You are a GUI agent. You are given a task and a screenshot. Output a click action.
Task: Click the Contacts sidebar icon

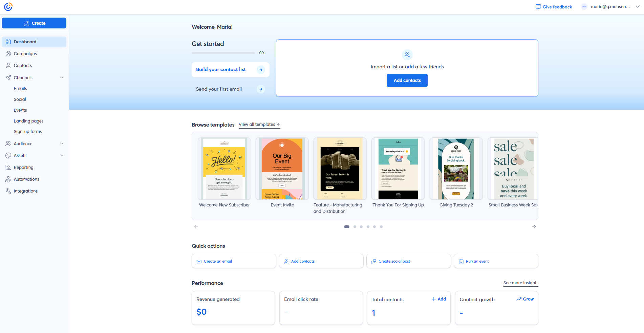[8, 65]
